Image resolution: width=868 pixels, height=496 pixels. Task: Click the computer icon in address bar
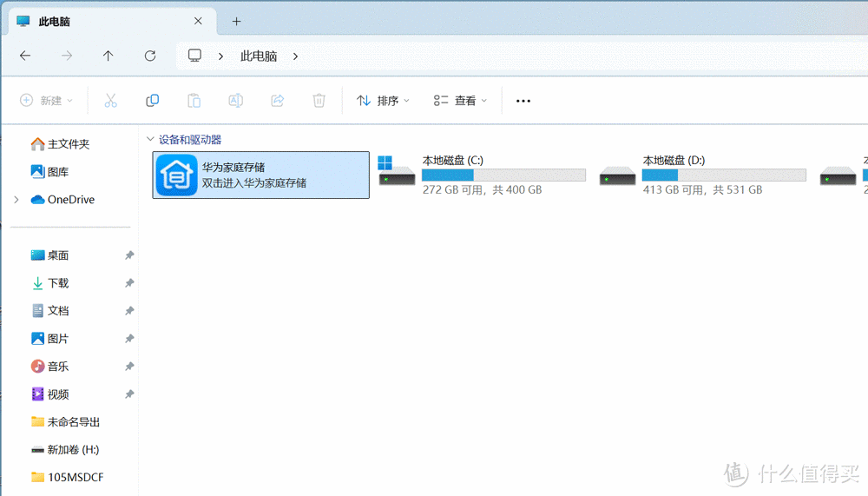(194, 56)
